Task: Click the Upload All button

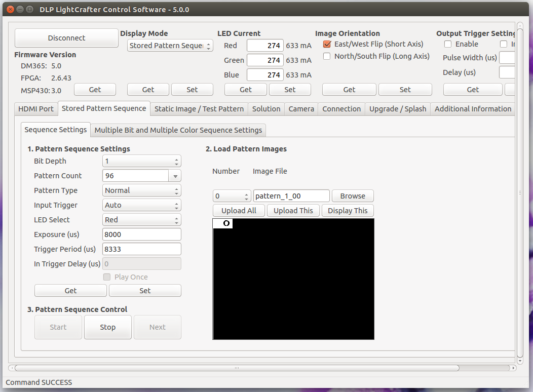Action: pos(239,211)
